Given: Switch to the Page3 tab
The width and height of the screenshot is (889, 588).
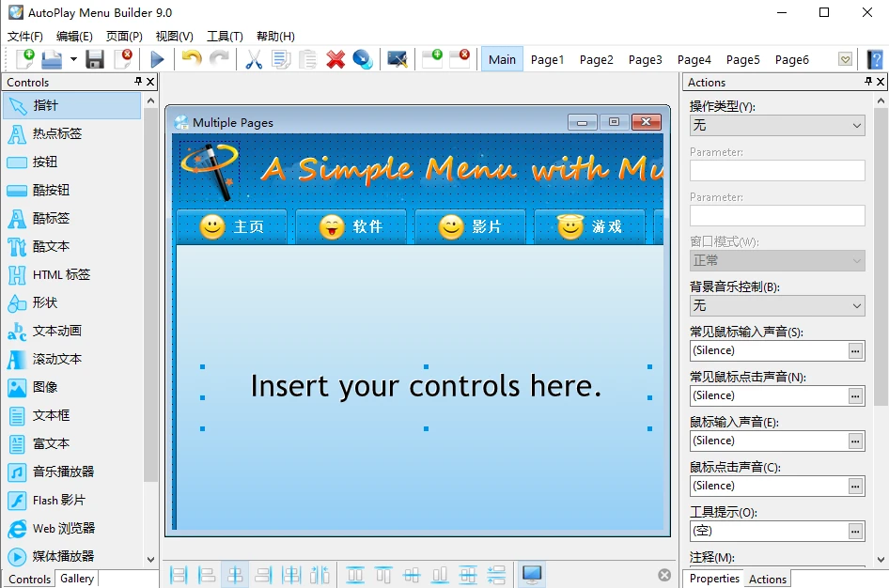Looking at the screenshot, I should (645, 58).
